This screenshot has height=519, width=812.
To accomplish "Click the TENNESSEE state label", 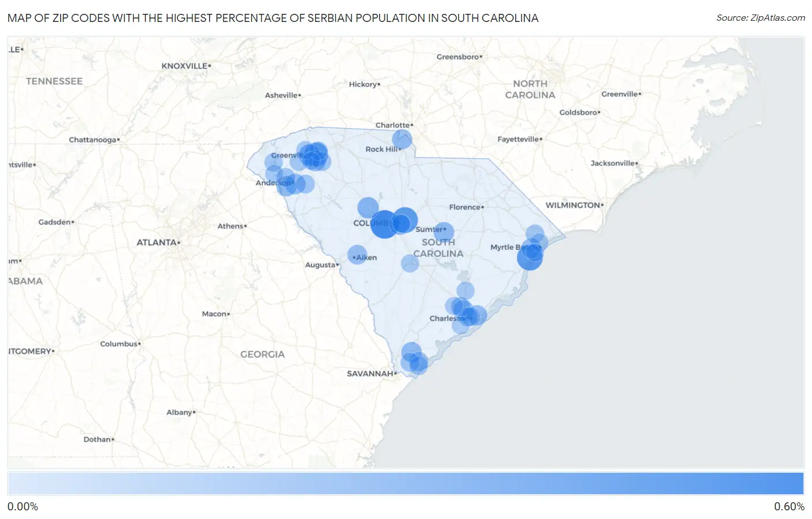I will point(54,81).
